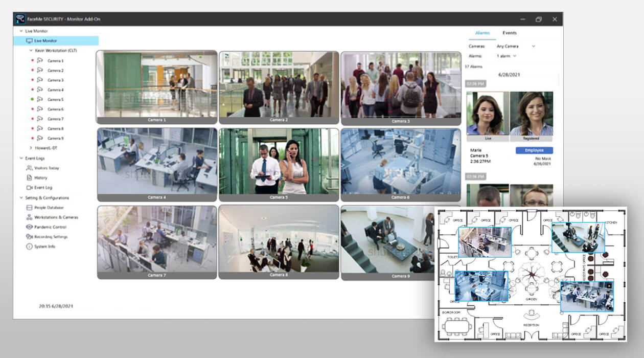Switch to the Events tab
The width and height of the screenshot is (644, 358).
[x=509, y=33]
